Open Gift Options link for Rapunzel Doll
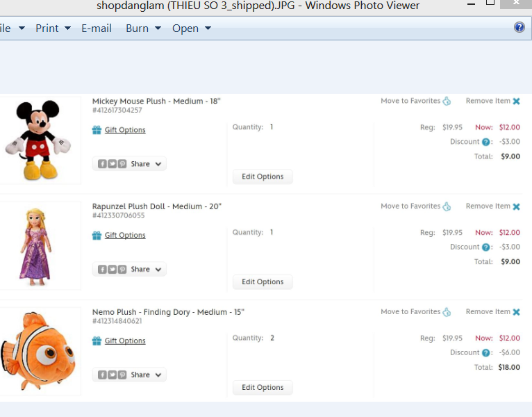The height and width of the screenshot is (417, 532). (125, 236)
